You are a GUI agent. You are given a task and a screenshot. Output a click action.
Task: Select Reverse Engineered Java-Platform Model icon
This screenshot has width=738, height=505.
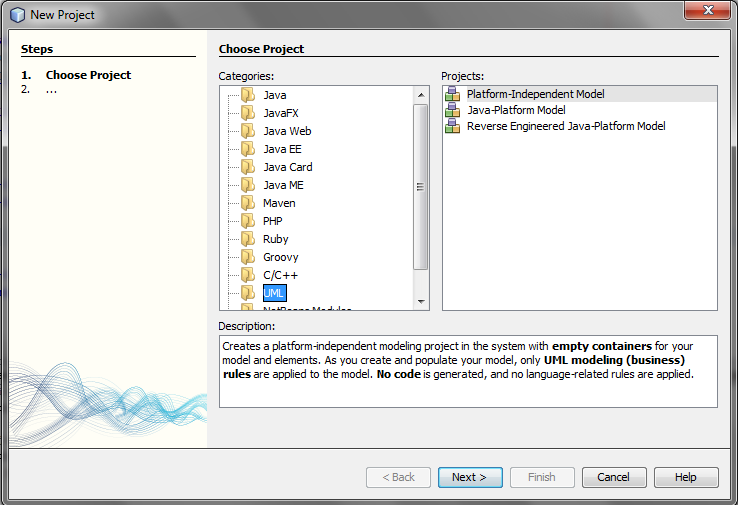pos(452,126)
